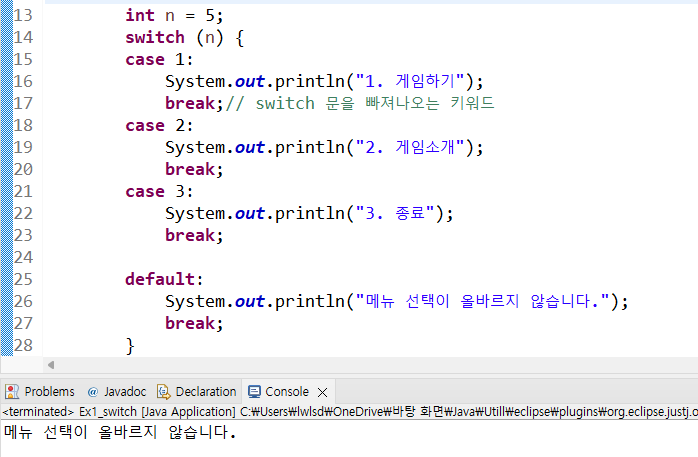Click line number 13 in gutter

[x=23, y=15]
